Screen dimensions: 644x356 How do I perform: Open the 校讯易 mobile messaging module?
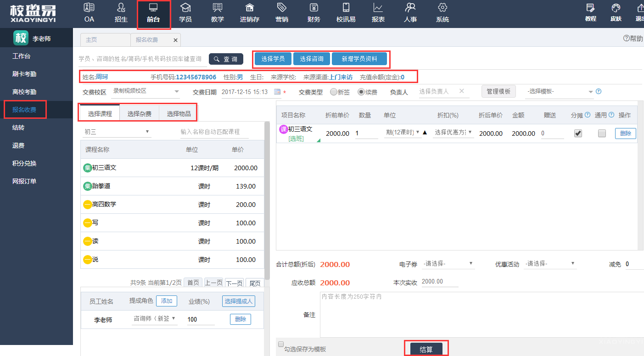346,8
